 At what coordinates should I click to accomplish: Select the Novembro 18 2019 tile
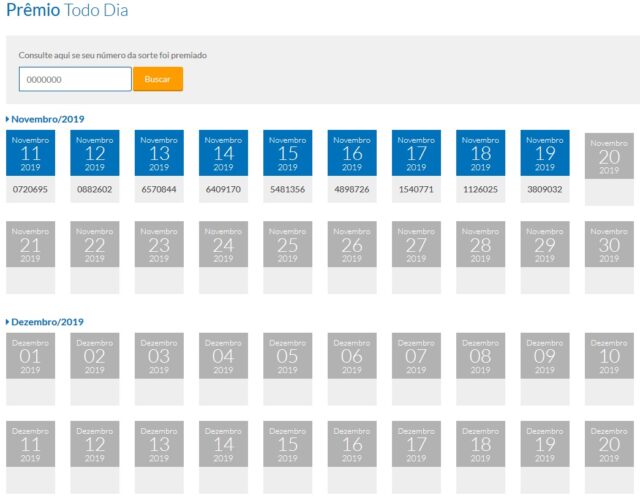[481, 154]
